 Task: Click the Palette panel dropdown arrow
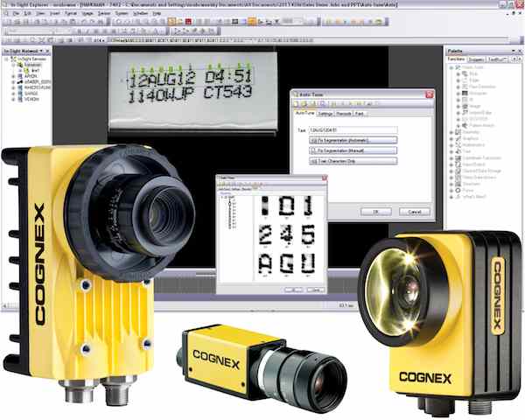pyautogui.click(x=513, y=51)
